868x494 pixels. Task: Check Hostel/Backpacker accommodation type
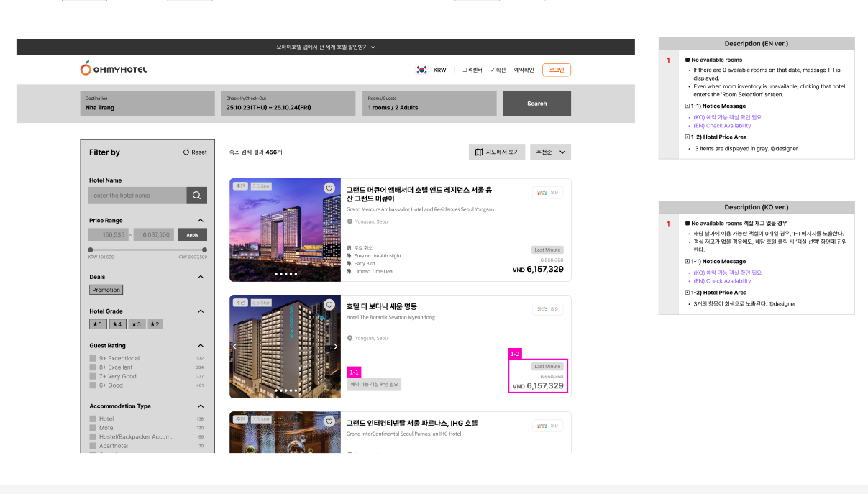pos(93,436)
